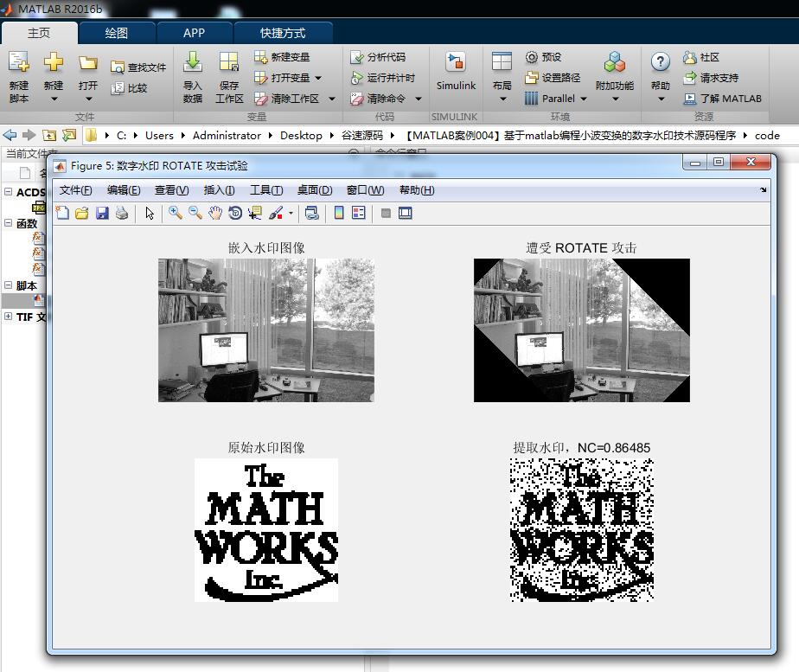The height and width of the screenshot is (672, 799).
Task: Open the Community (社区) icon
Action: [689, 57]
